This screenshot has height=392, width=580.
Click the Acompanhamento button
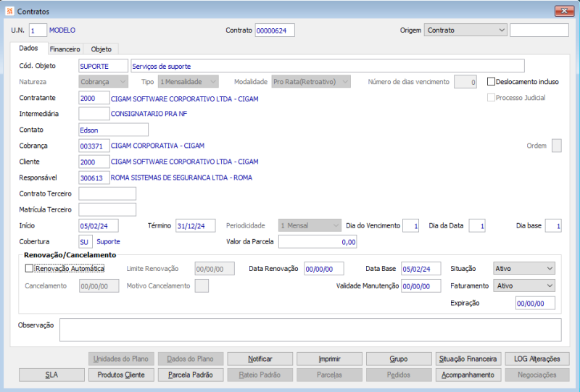468,375
